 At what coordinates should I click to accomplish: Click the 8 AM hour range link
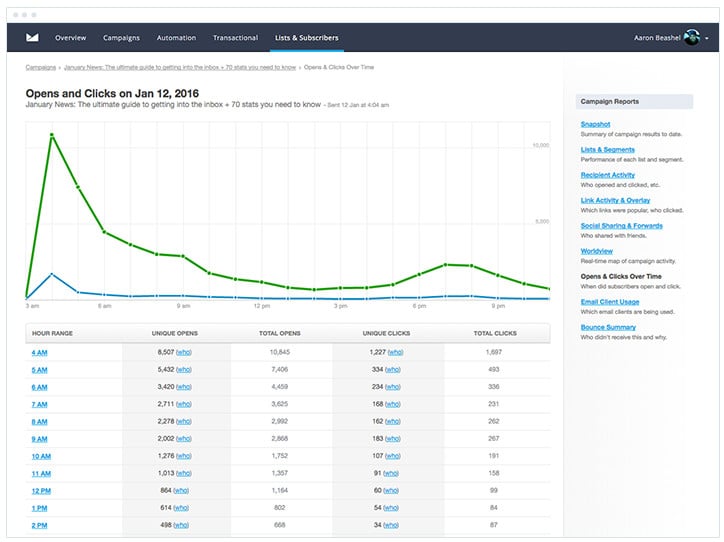[39, 422]
